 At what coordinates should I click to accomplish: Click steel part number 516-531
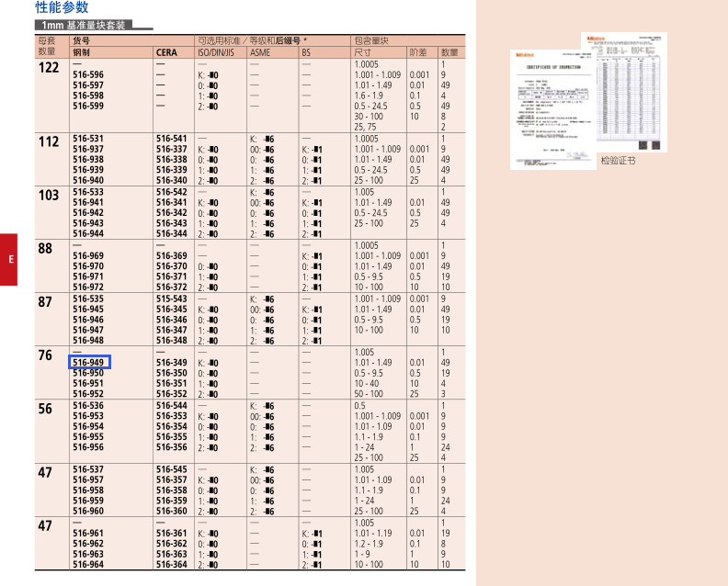point(88,139)
